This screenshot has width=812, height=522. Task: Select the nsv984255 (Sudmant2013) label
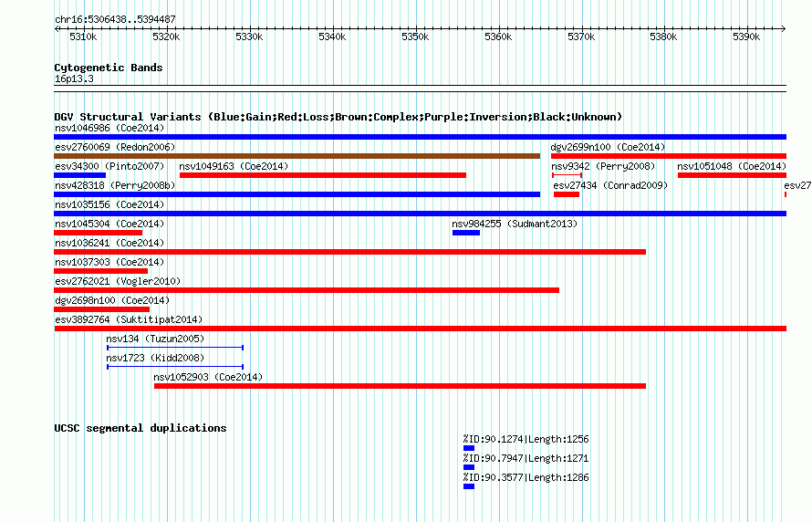coord(515,224)
